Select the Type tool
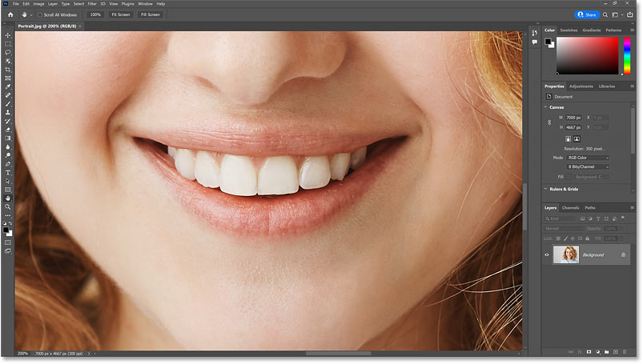Viewport: 643px width, 364px height. click(x=8, y=173)
